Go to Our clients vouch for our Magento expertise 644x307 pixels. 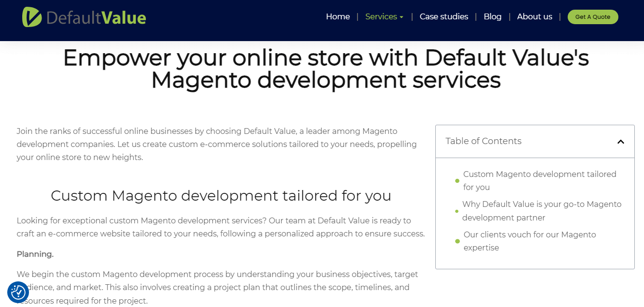point(530,241)
